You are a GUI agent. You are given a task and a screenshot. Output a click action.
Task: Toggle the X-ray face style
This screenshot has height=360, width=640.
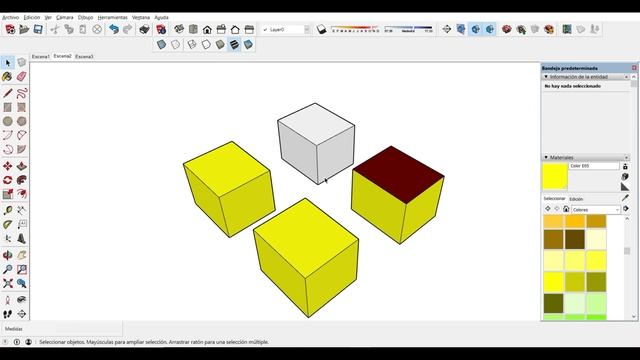162,44
